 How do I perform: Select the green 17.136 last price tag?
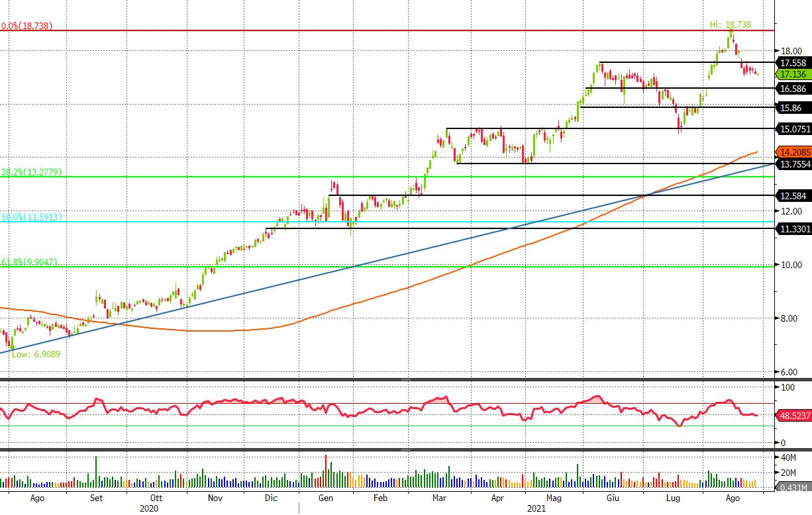pyautogui.click(x=794, y=74)
